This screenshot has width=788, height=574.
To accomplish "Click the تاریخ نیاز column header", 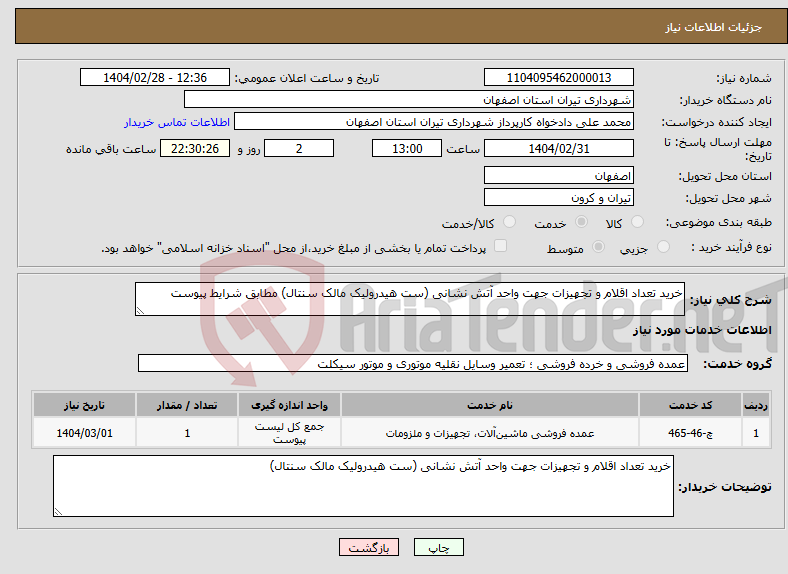I will 84,405.
